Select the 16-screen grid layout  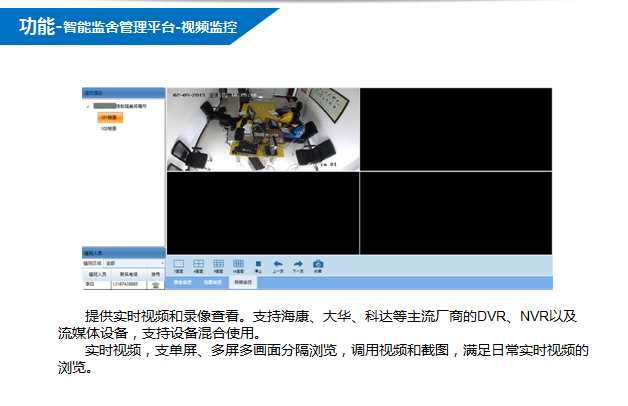tap(238, 264)
